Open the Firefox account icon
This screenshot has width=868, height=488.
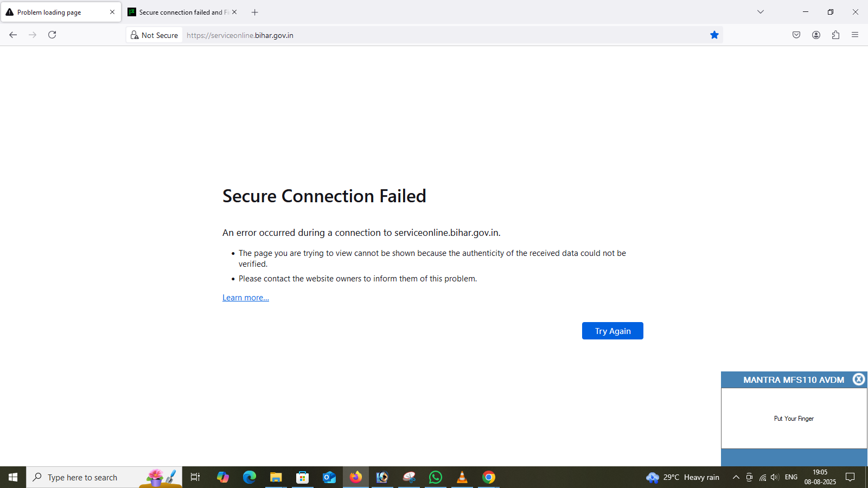tap(816, 35)
